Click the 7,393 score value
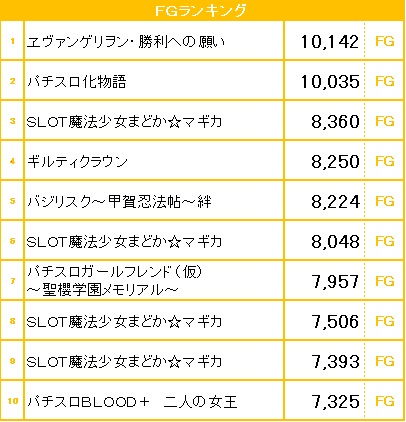The width and height of the screenshot is (406, 422). coord(335,362)
